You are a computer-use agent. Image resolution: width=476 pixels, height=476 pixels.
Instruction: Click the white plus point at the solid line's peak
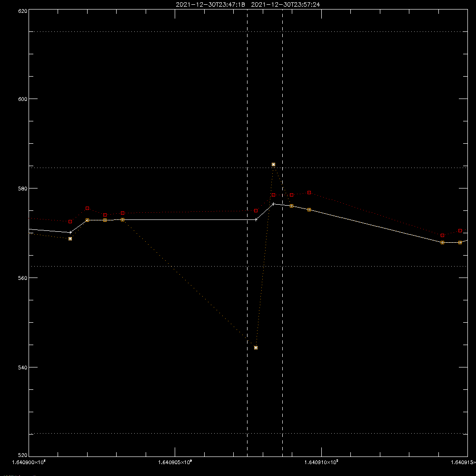pyautogui.click(x=274, y=204)
